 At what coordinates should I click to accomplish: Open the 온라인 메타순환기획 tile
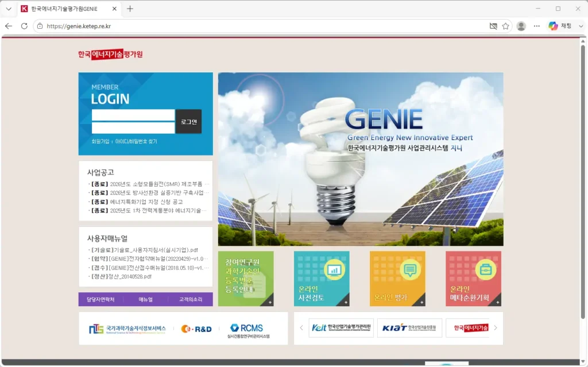coord(473,279)
